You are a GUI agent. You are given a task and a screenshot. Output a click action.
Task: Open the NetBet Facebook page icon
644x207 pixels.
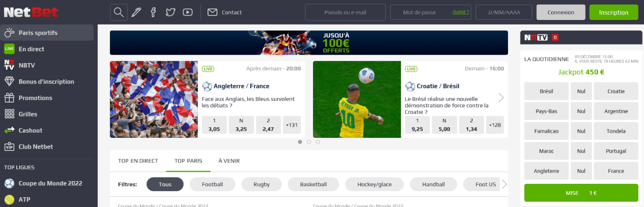click(x=153, y=12)
